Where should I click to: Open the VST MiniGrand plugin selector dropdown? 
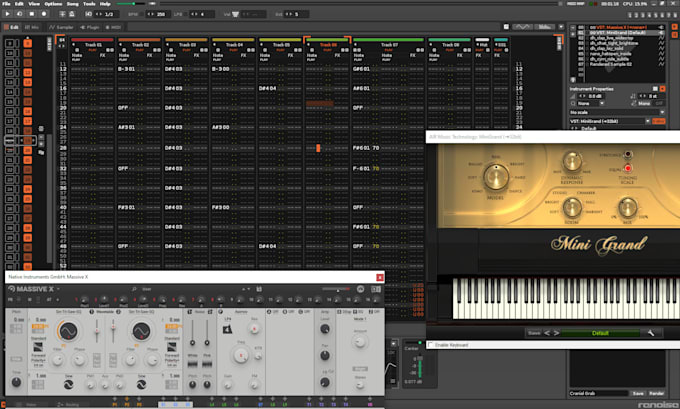tap(610, 121)
